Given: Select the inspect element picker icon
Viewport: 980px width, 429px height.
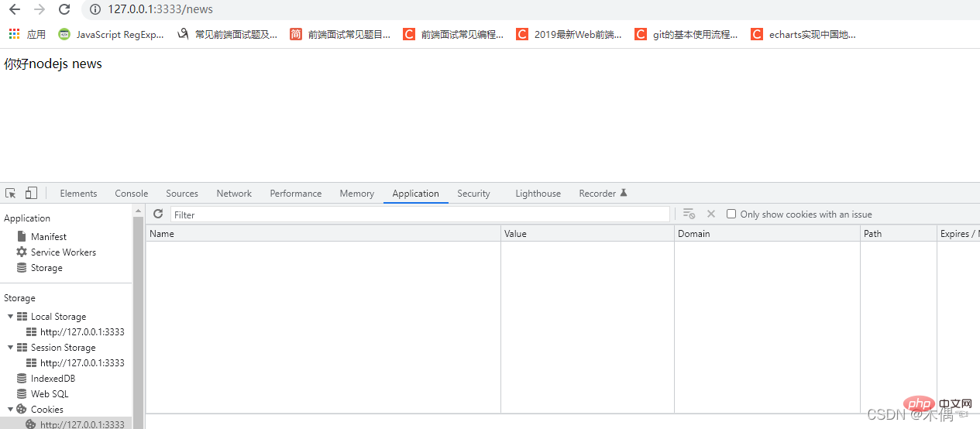Looking at the screenshot, I should (11, 194).
